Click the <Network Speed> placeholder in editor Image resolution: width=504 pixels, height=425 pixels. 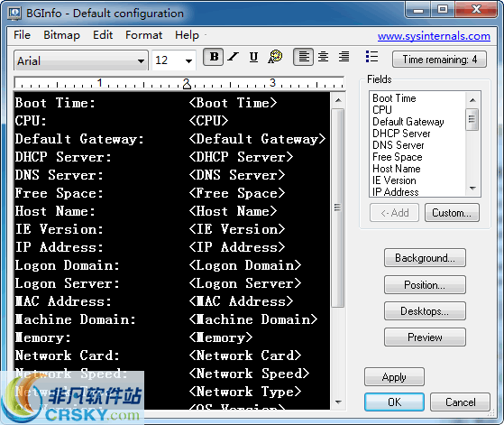click(249, 374)
